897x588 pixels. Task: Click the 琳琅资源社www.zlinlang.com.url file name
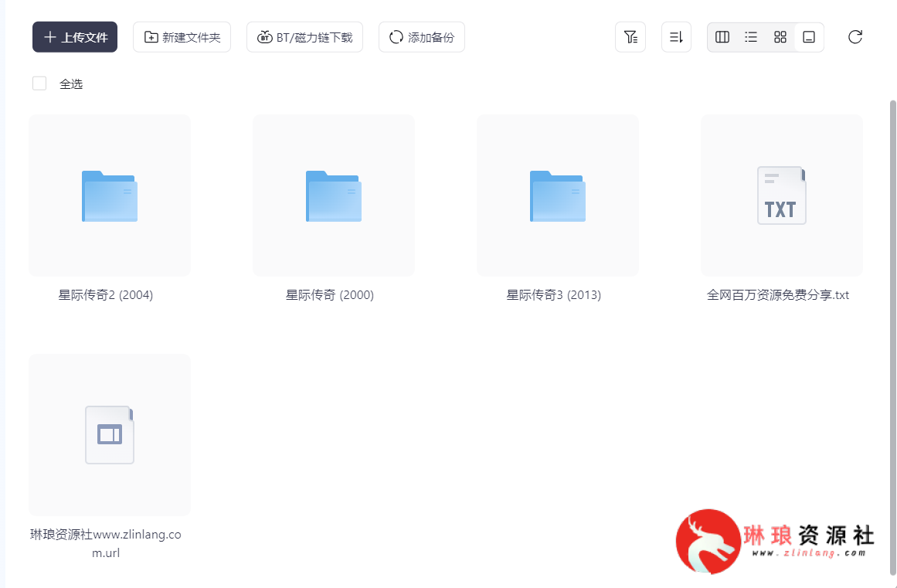pyautogui.click(x=106, y=544)
